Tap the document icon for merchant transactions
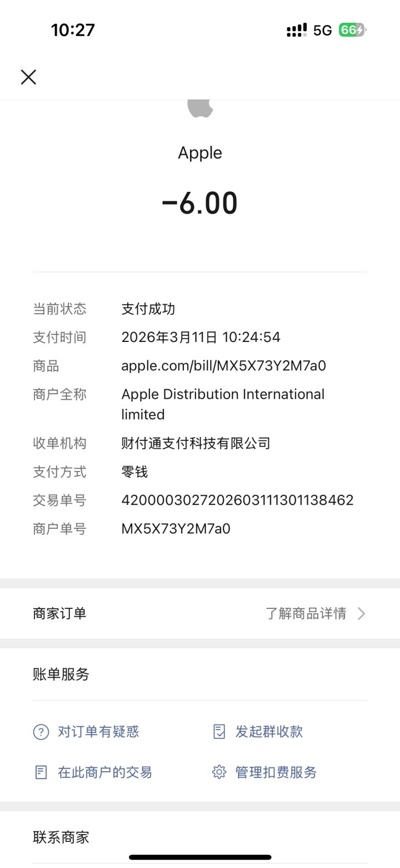The width and height of the screenshot is (400, 868). [41, 772]
